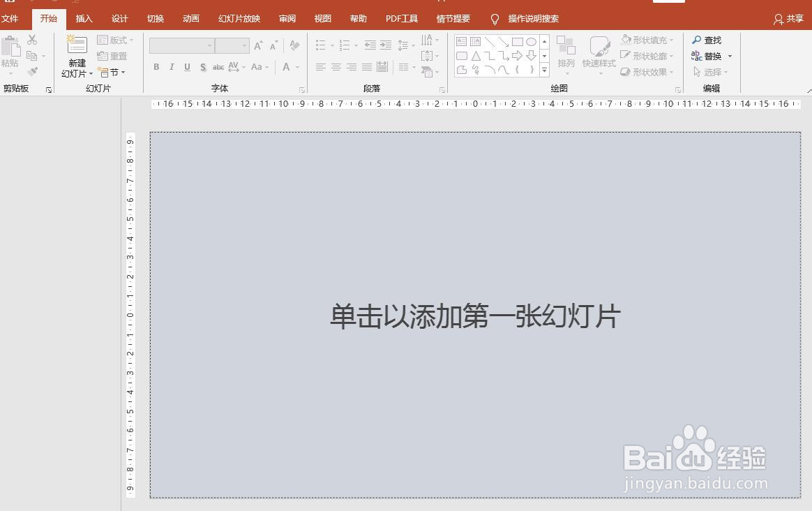812x511 pixels.
Task: Click the 重置 (Reset) button
Action: tap(112, 56)
